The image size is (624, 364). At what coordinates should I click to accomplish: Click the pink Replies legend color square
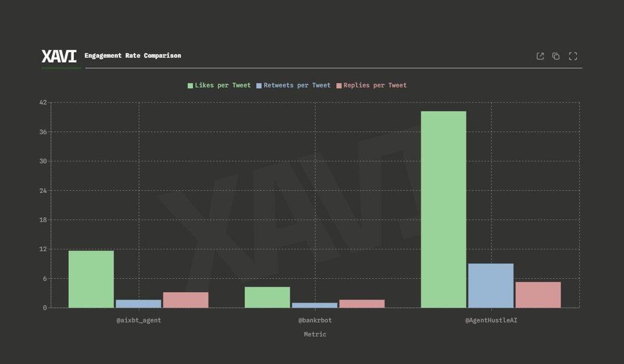coord(339,86)
